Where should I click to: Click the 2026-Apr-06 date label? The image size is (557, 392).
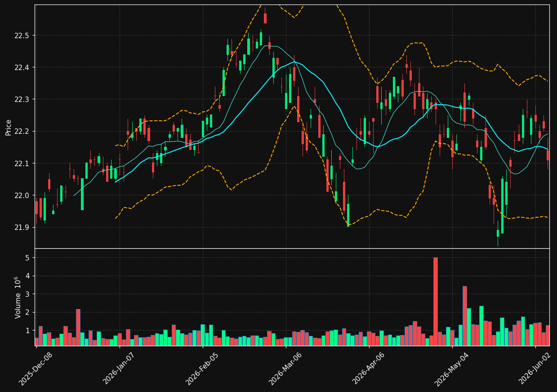[368, 368]
